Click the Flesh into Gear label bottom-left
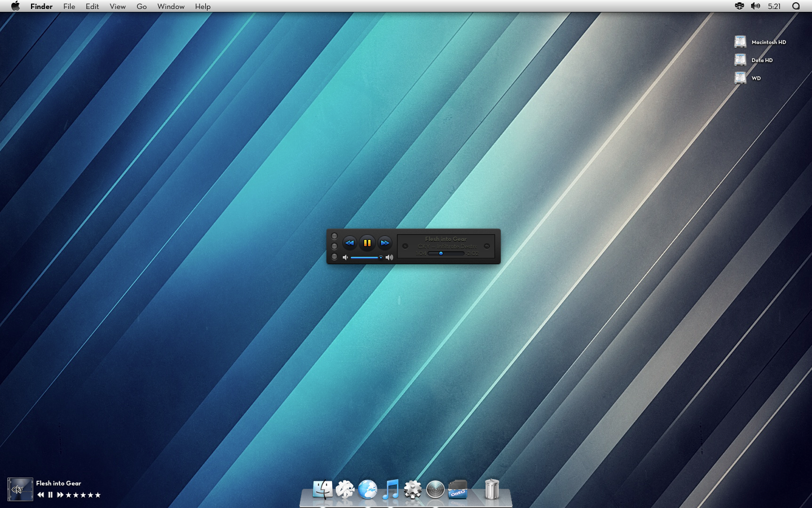The image size is (812, 508). pos(59,483)
